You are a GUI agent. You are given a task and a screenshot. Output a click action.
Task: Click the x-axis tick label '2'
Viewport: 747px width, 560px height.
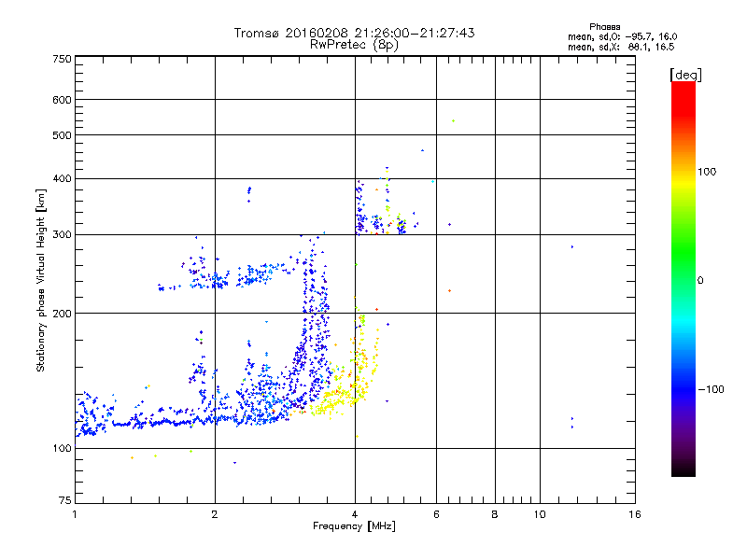[215, 514]
